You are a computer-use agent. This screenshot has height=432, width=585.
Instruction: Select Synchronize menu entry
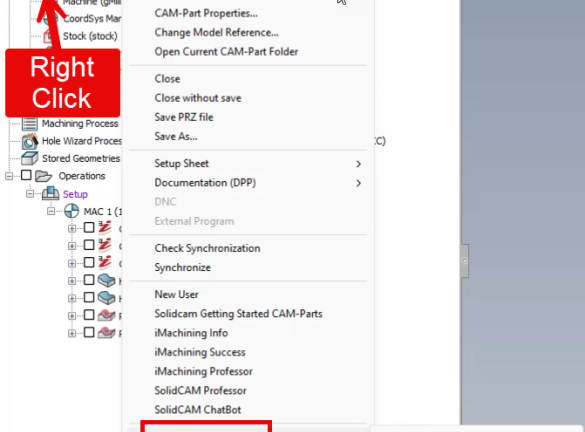pos(182,267)
